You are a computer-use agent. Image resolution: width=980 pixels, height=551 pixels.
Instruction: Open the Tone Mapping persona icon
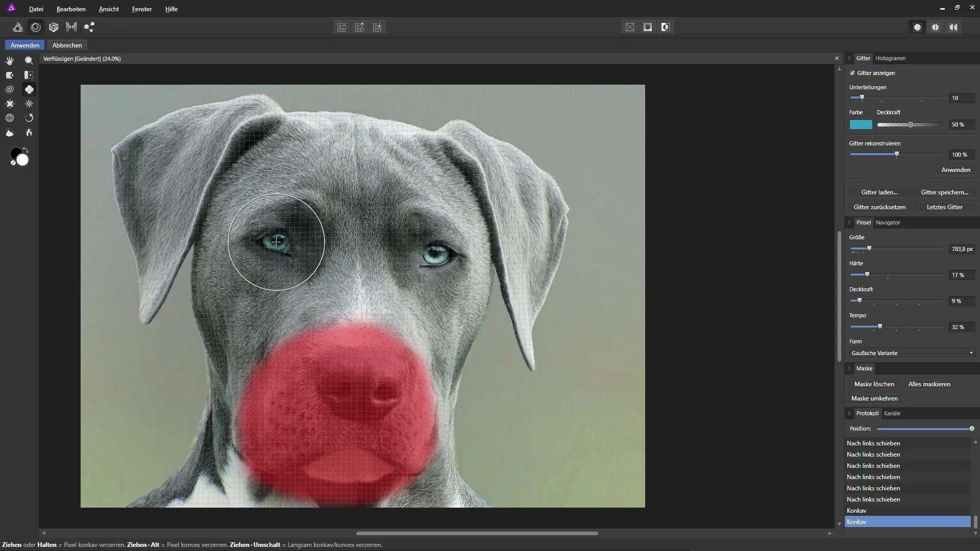(71, 27)
